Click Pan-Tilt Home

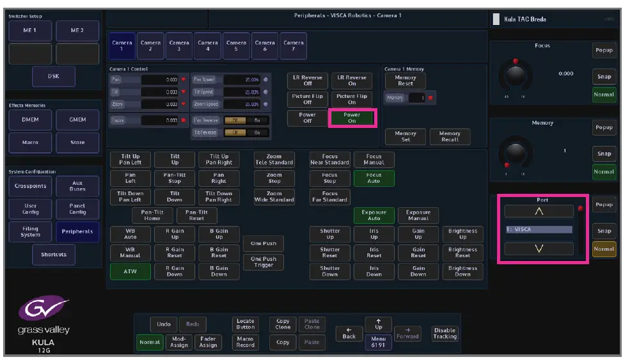[152, 216]
